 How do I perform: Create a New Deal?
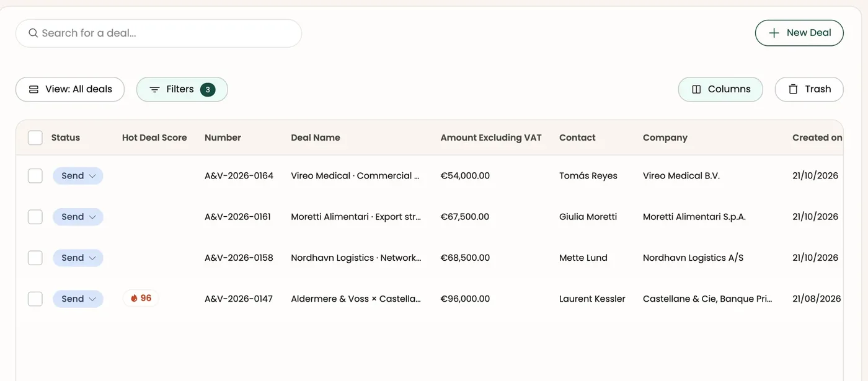799,33
